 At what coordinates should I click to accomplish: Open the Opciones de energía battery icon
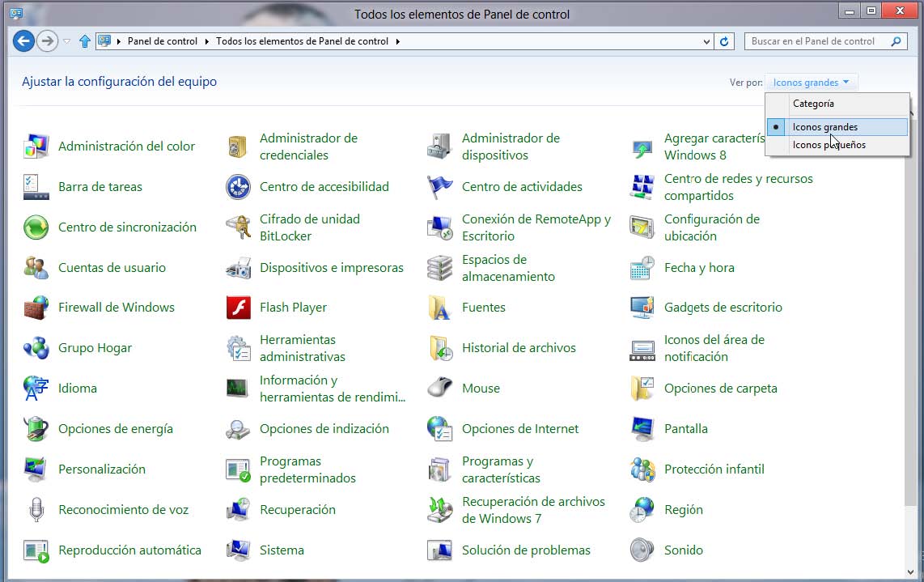coord(36,429)
